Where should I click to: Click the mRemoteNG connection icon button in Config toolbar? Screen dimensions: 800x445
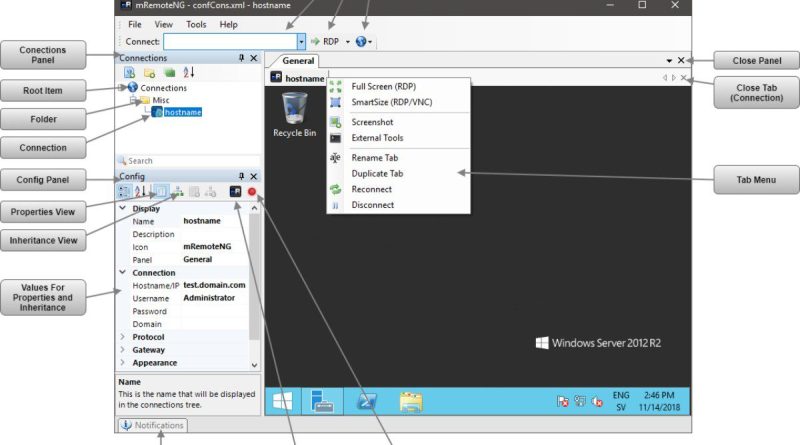235,191
